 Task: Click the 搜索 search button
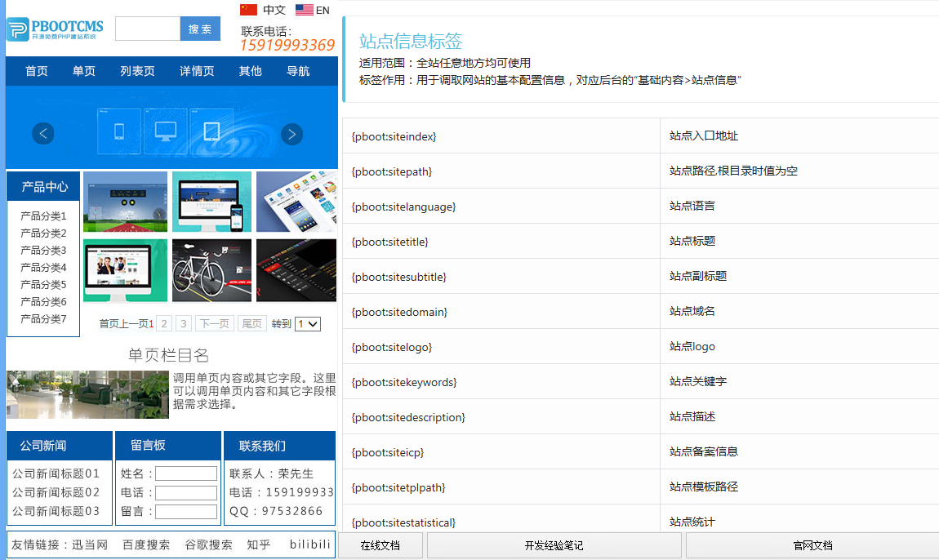[200, 28]
